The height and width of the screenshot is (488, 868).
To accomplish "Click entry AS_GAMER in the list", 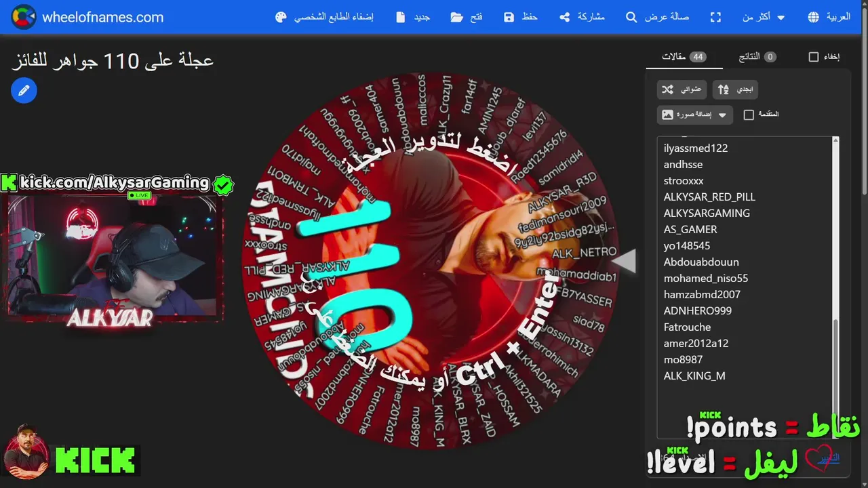I will pos(690,229).
